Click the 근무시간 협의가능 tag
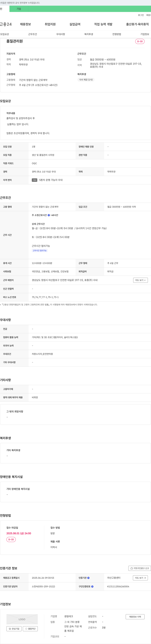Viewport: 151px width, 644px height. 40,250
